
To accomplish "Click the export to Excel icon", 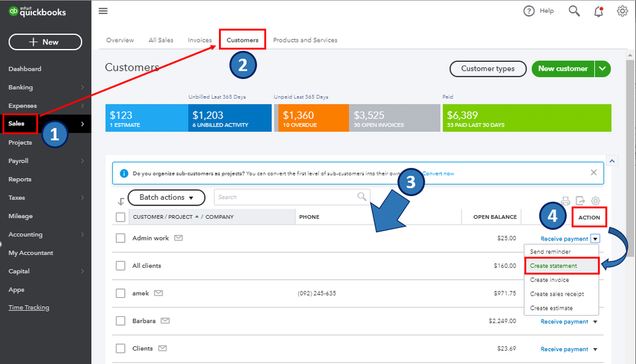I will click(581, 200).
